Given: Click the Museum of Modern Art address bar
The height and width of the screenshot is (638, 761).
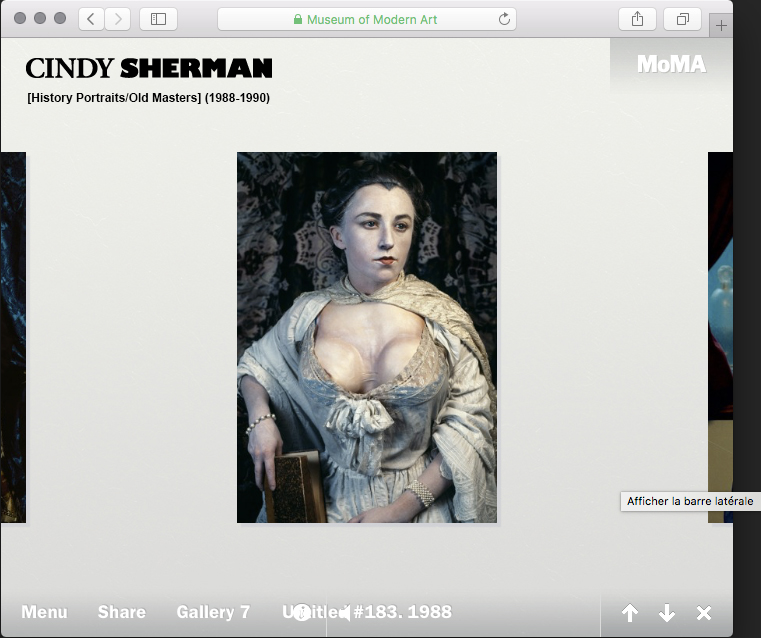Looking at the screenshot, I should point(365,19).
